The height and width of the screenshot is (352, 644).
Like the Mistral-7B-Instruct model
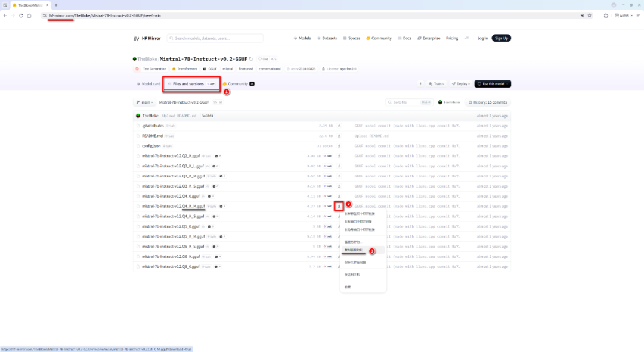[263, 59]
